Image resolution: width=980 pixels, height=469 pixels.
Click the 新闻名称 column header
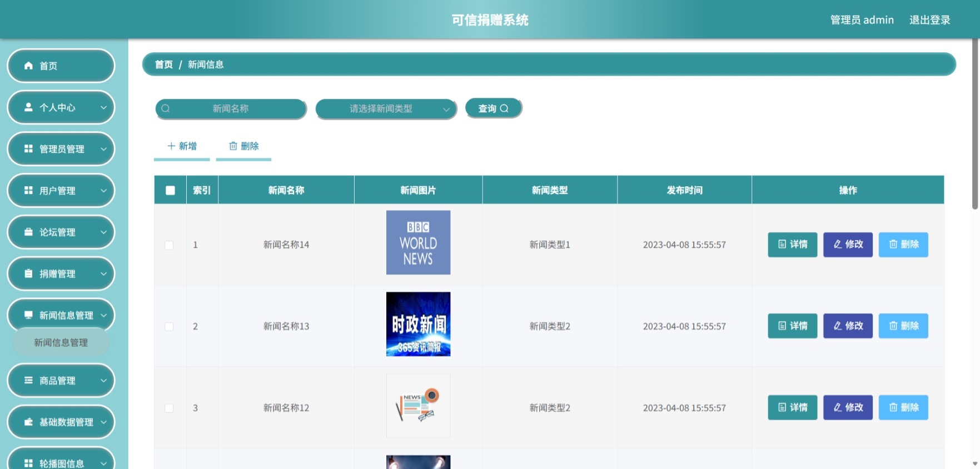(286, 190)
